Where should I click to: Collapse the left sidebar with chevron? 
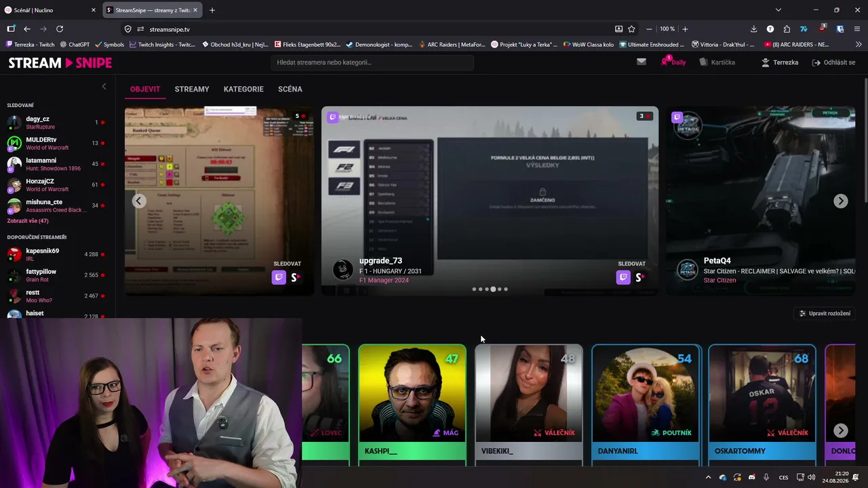pyautogui.click(x=104, y=86)
